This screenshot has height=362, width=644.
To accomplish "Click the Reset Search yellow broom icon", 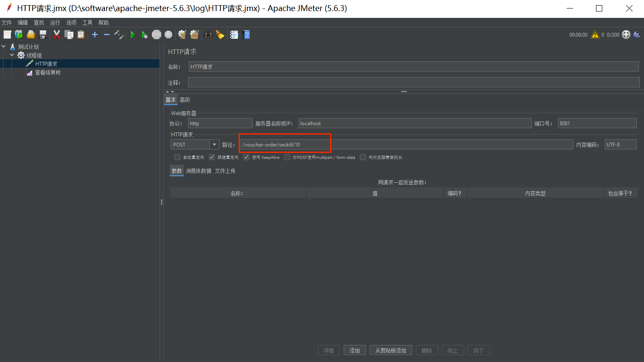I will pyautogui.click(x=220, y=34).
